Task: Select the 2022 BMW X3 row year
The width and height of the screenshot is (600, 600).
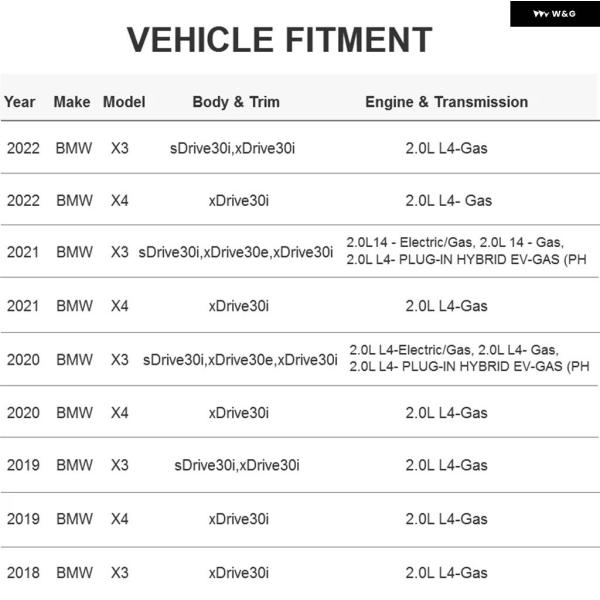Action: [23, 148]
